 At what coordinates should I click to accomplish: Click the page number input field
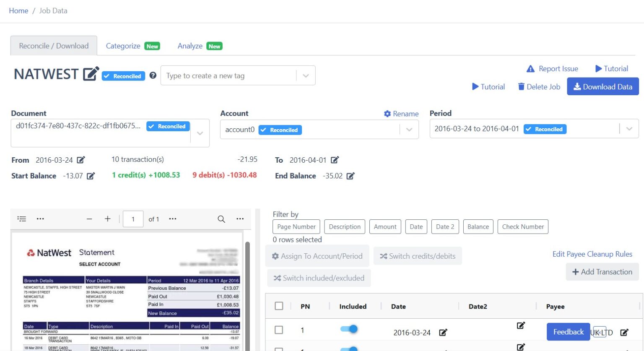coord(133,218)
